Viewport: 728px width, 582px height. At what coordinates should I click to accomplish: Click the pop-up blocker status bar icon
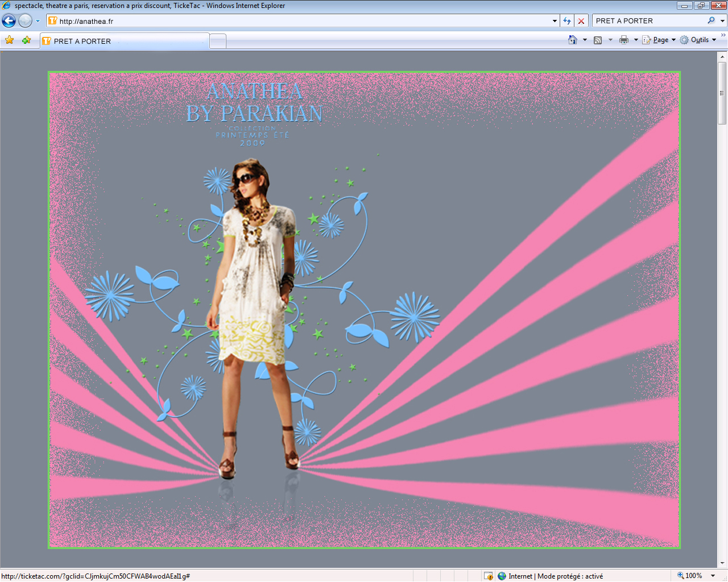pos(488,576)
